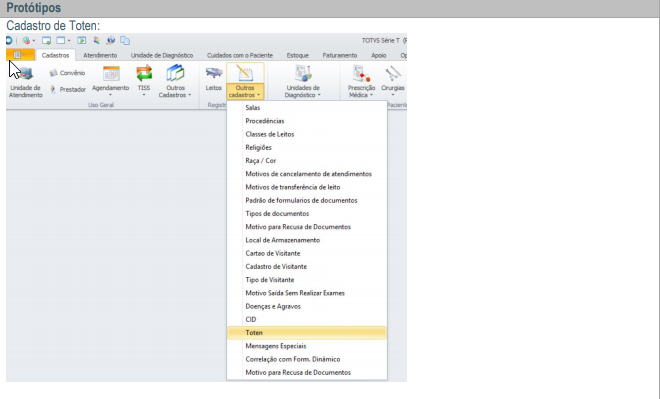Click the monitor with green arrow toolbar icon
Screen dimensions: 660x399
(46, 40)
